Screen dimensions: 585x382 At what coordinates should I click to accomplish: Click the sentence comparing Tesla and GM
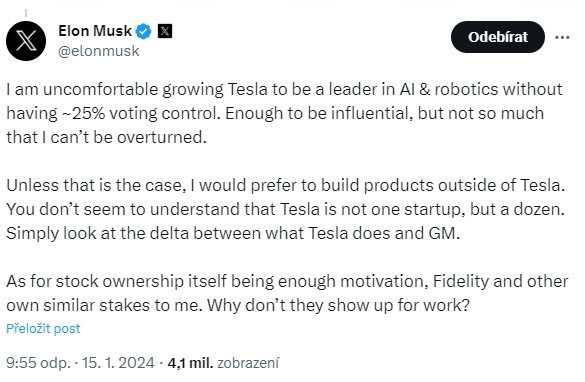coord(233,234)
